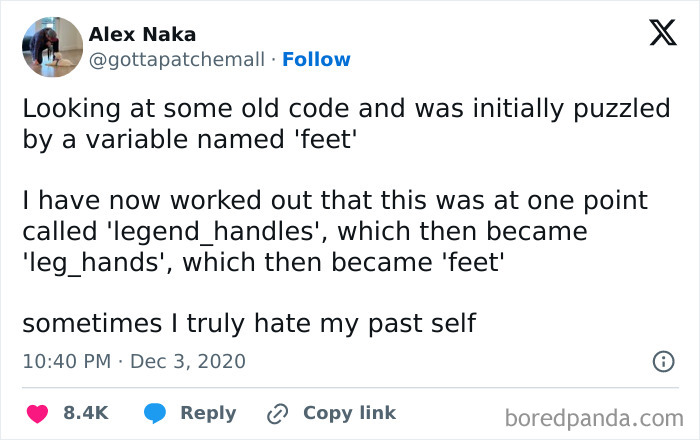Click the 8.4K likes count
Viewport: 700px width, 440px height.
[85, 413]
